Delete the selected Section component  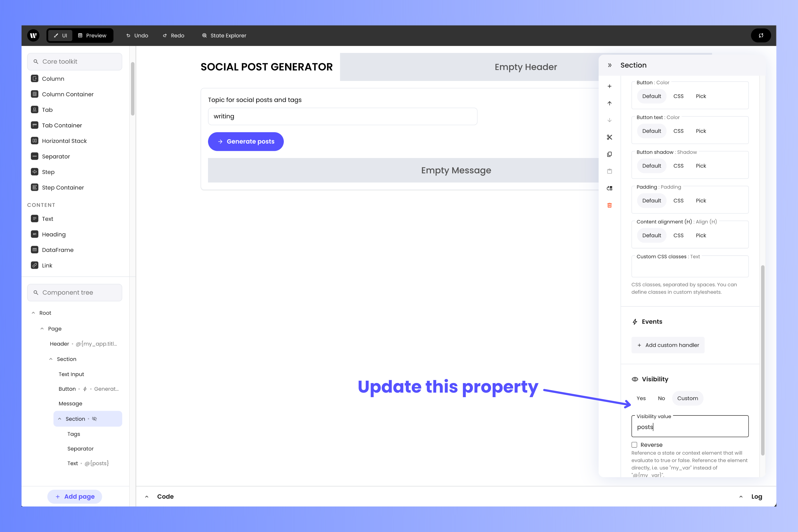click(x=610, y=205)
